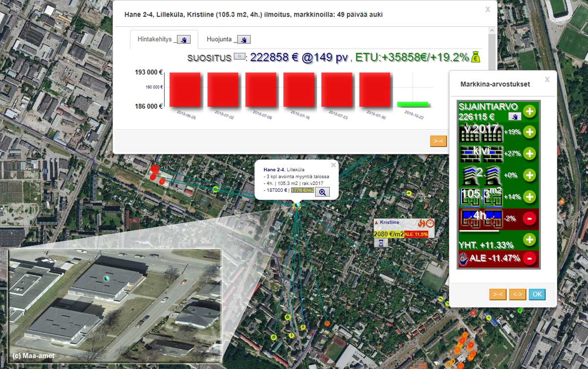Click the >< button in the Markkina-arvostukset panel

(x=497, y=294)
